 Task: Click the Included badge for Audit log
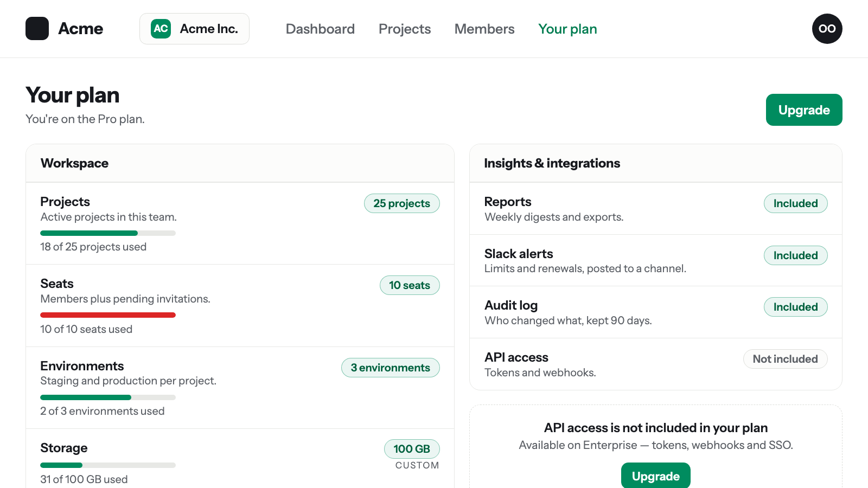coord(795,307)
